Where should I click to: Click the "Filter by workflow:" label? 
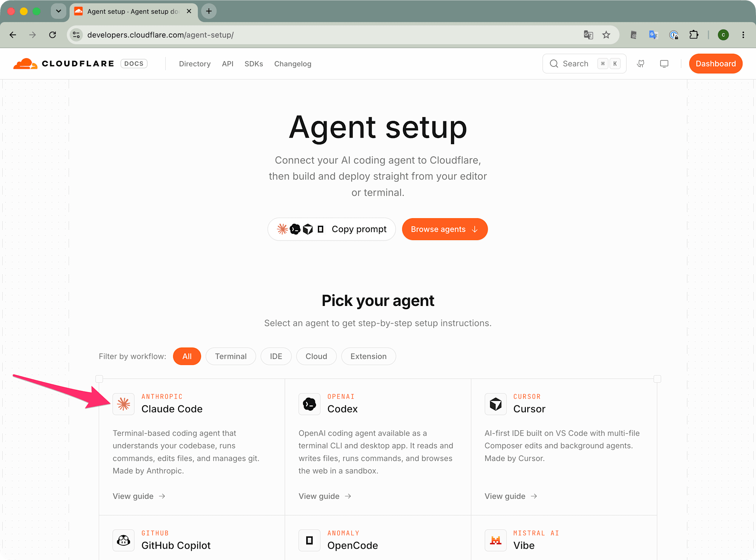point(132,356)
